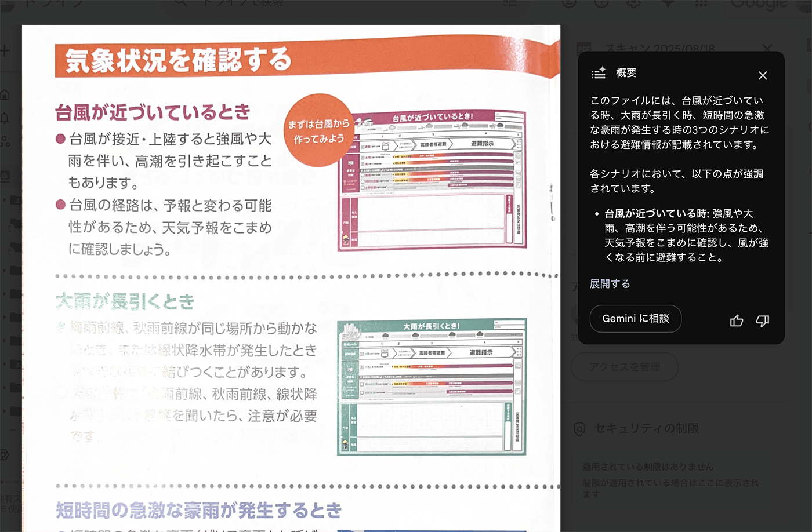
Task: Click the file title スキャン 2025/08/18
Action: click(x=660, y=49)
